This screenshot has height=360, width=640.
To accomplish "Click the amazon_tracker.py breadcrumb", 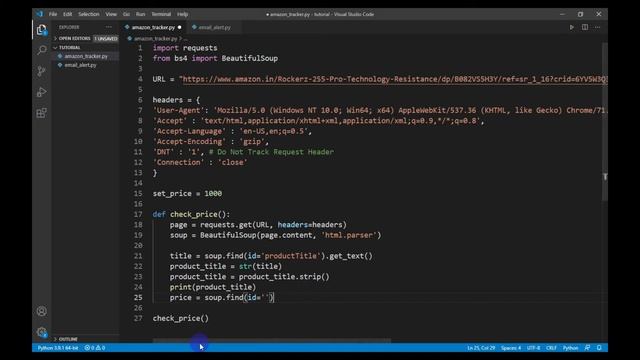I will 156,39.
